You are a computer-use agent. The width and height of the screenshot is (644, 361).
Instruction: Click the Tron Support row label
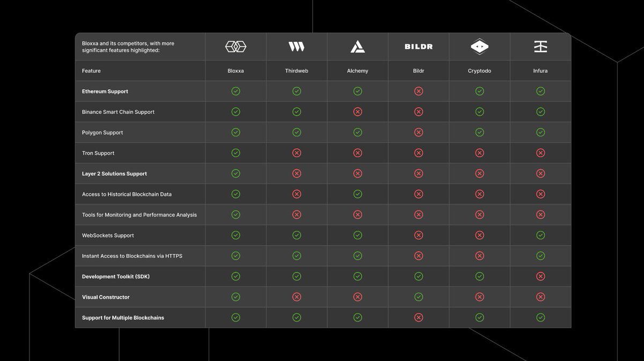pos(98,153)
